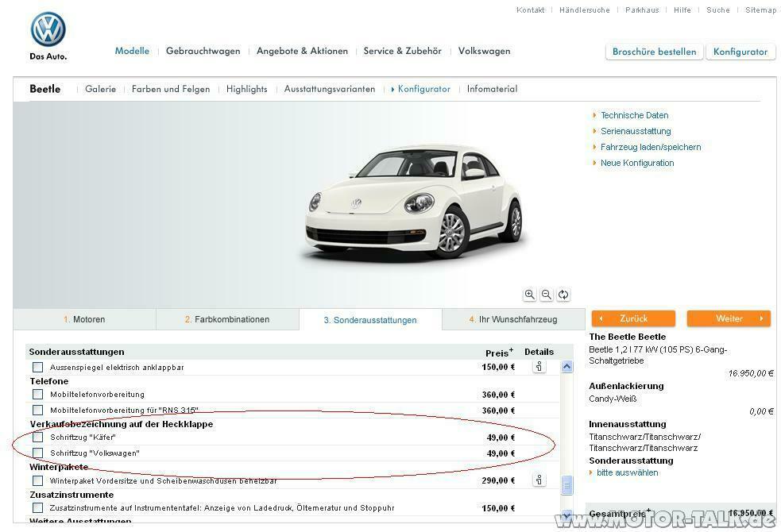Open Galerie in Beetle submenu

click(101, 89)
